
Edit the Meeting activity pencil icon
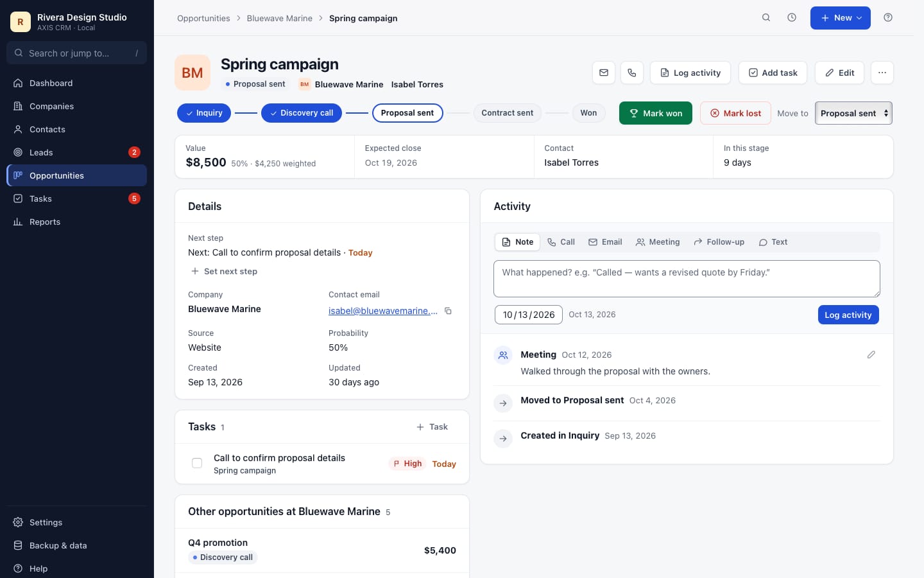pyautogui.click(x=871, y=355)
